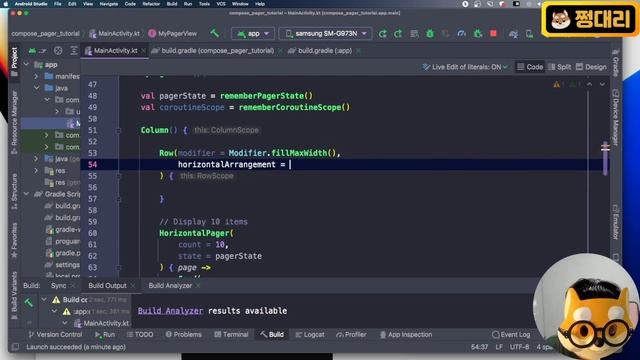Click the Make Project hammer icon

pos(215,33)
